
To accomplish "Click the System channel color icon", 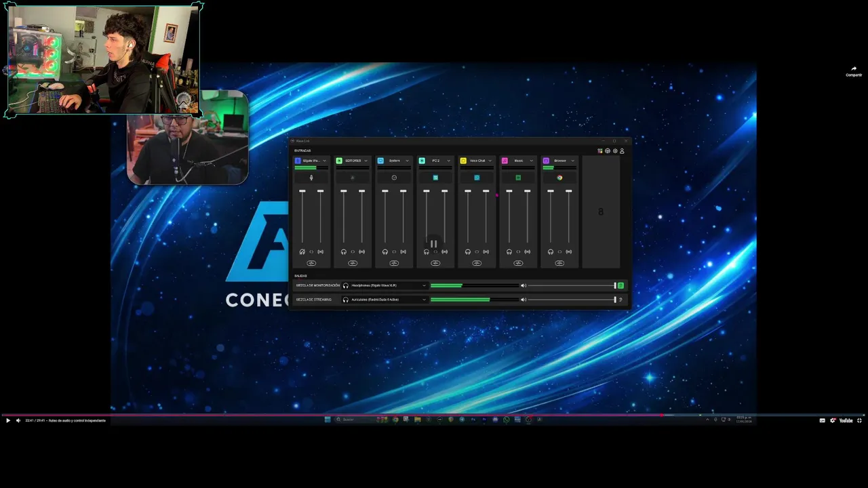I will pos(380,161).
